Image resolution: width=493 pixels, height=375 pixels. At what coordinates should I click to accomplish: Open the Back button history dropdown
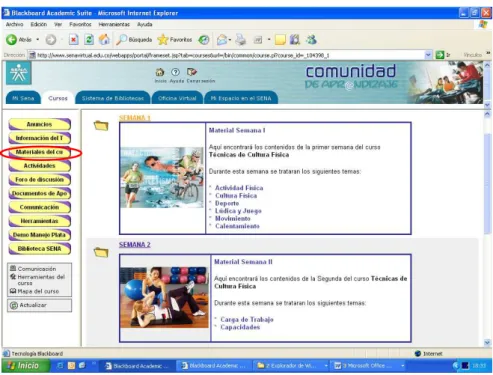[x=38, y=40]
